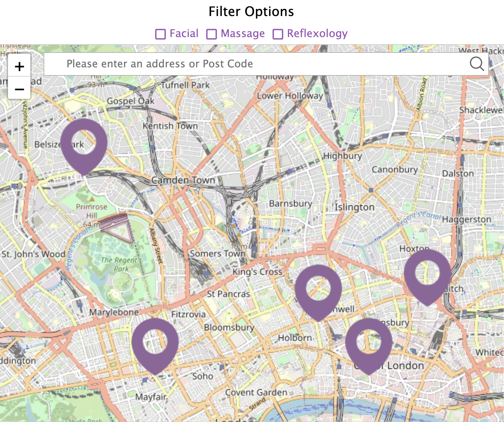Image resolution: width=504 pixels, height=422 pixels.
Task: Click the Facial label text
Action: [x=184, y=34]
